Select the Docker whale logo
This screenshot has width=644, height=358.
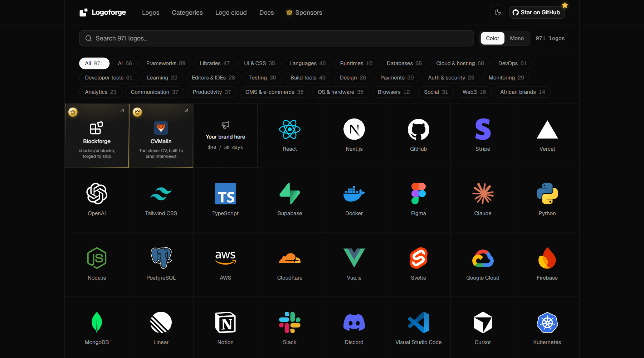(x=354, y=200)
